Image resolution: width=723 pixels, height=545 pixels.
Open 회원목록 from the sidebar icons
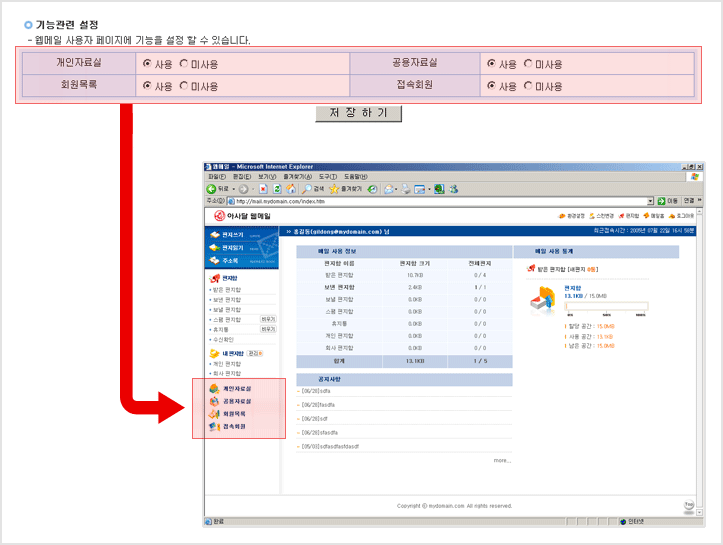(214, 413)
